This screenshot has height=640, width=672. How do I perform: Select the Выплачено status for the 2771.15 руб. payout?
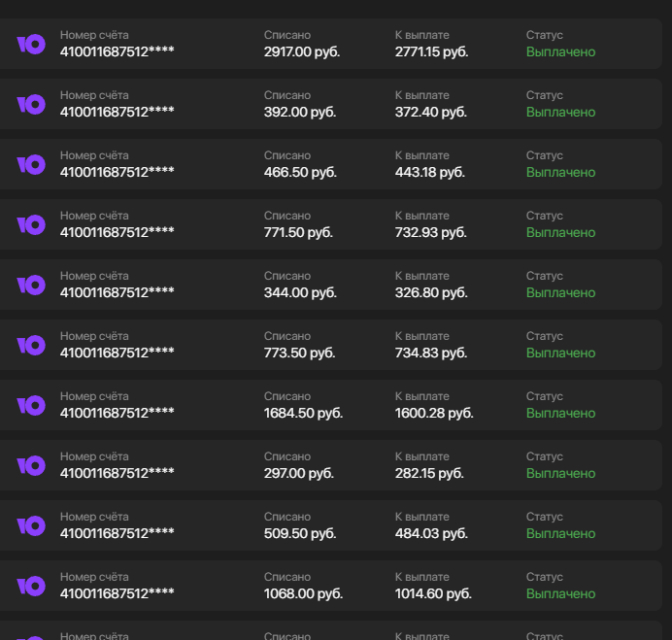(x=560, y=51)
